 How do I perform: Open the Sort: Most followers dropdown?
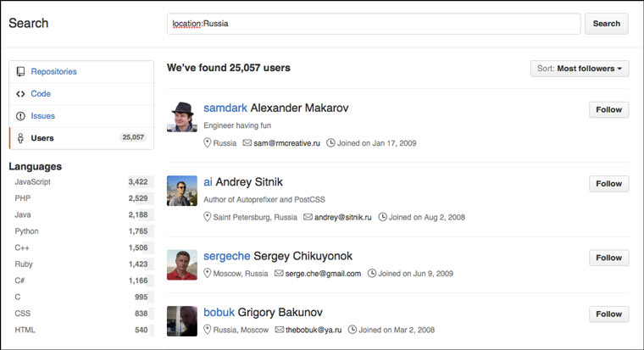(580, 69)
